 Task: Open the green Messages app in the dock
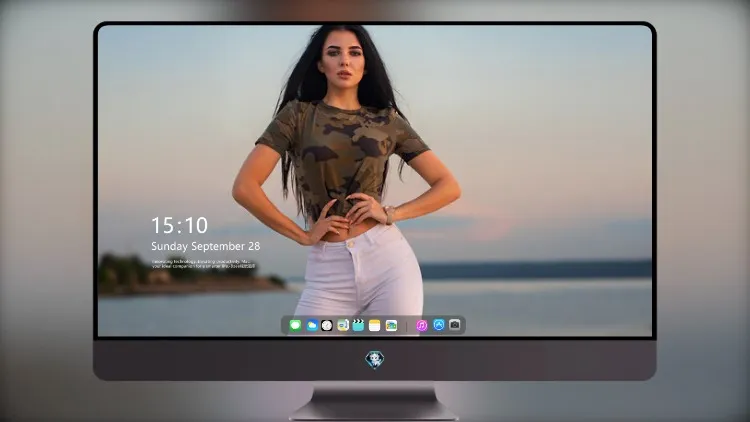pos(295,325)
